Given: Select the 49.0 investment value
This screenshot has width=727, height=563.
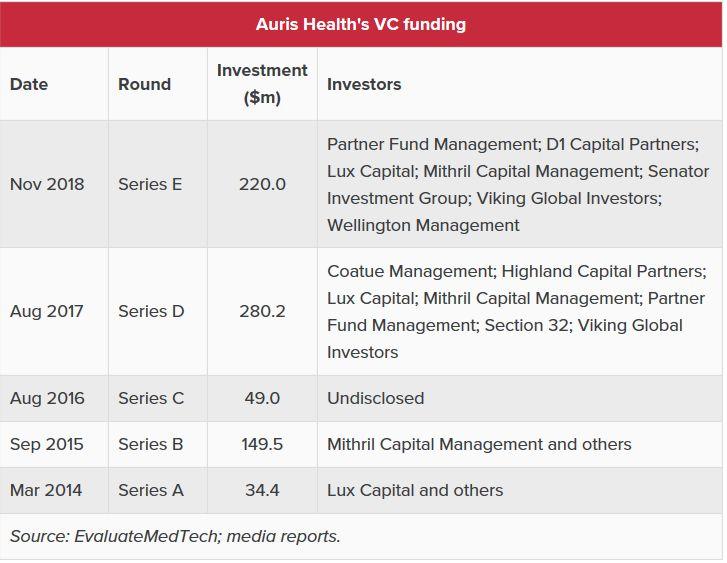Looking at the screenshot, I should click(262, 398).
